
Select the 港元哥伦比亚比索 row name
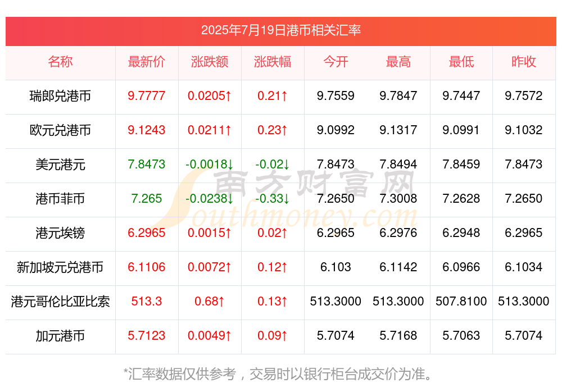tap(60, 302)
